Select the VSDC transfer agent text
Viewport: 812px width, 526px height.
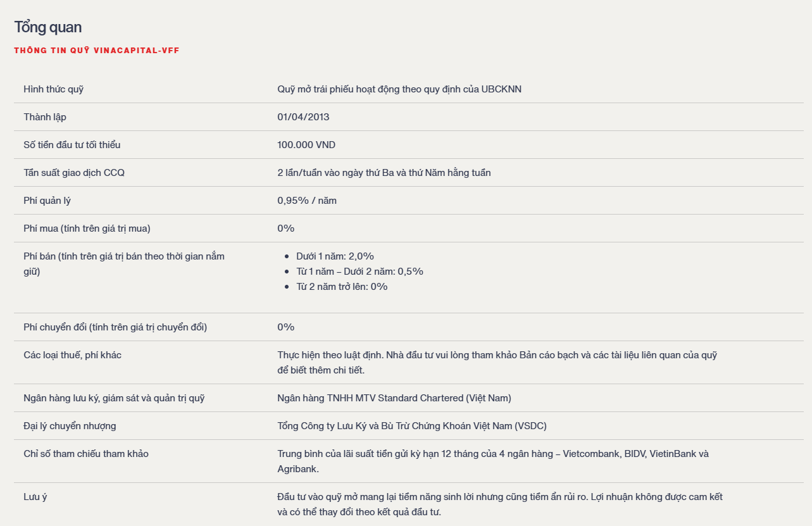[412, 426]
